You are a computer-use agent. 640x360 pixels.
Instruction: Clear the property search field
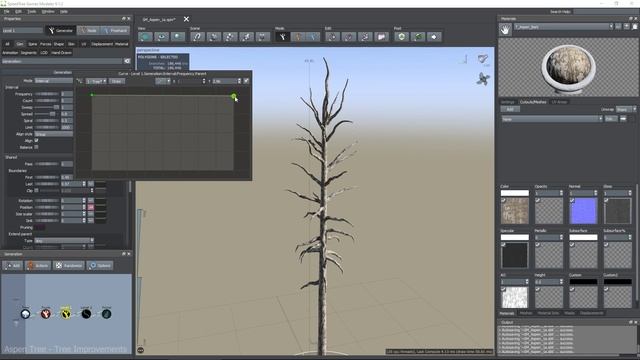click(x=127, y=61)
